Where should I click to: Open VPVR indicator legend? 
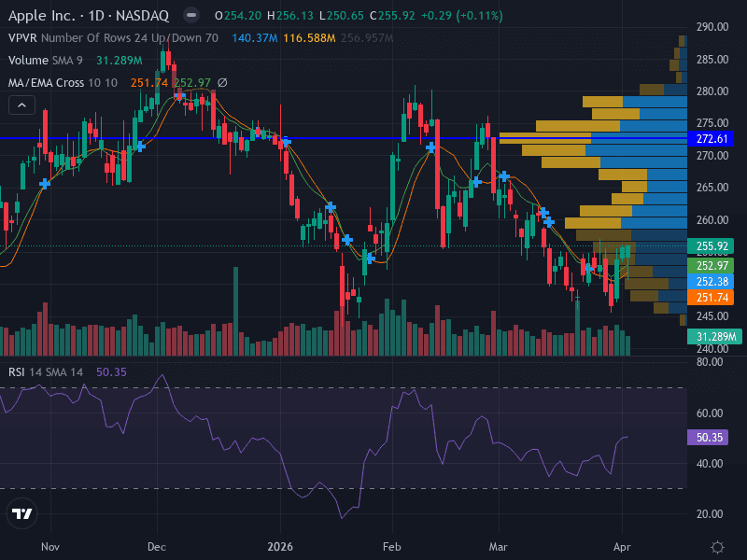tap(113, 37)
